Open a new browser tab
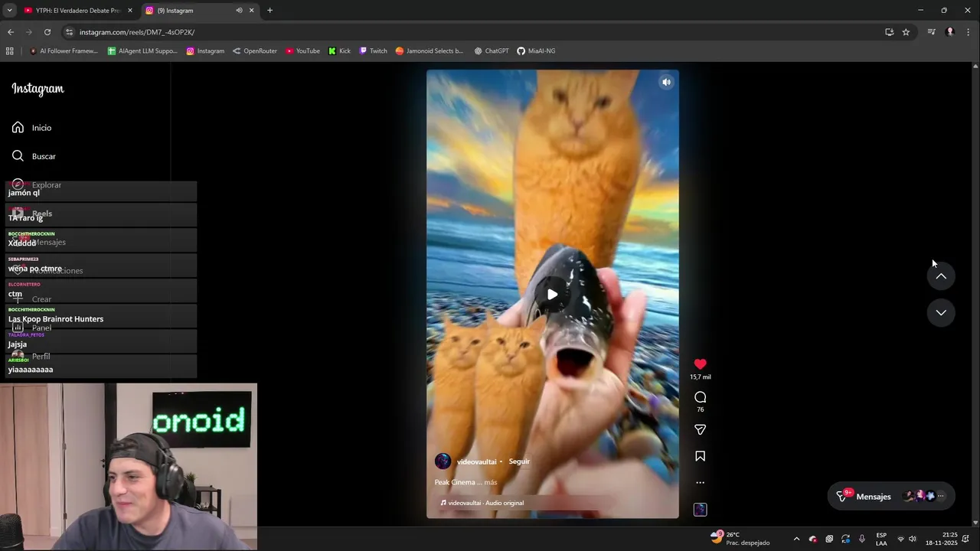980x551 pixels. tap(269, 11)
